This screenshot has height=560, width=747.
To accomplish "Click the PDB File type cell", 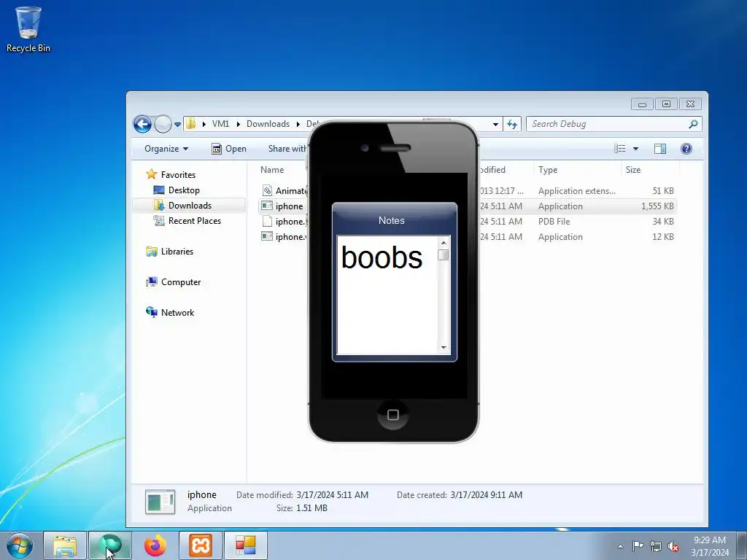I will [x=554, y=222].
